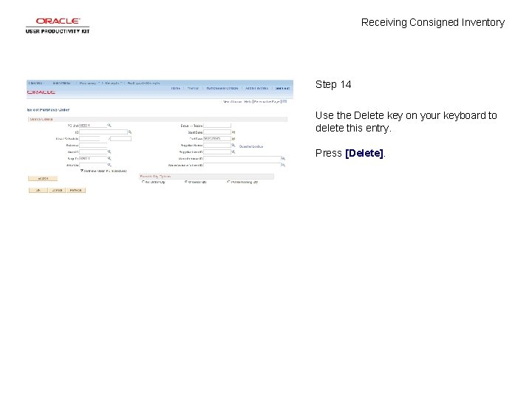The image size is (532, 399).
Task: Click inside the Start Date input field
Action: (x=217, y=132)
